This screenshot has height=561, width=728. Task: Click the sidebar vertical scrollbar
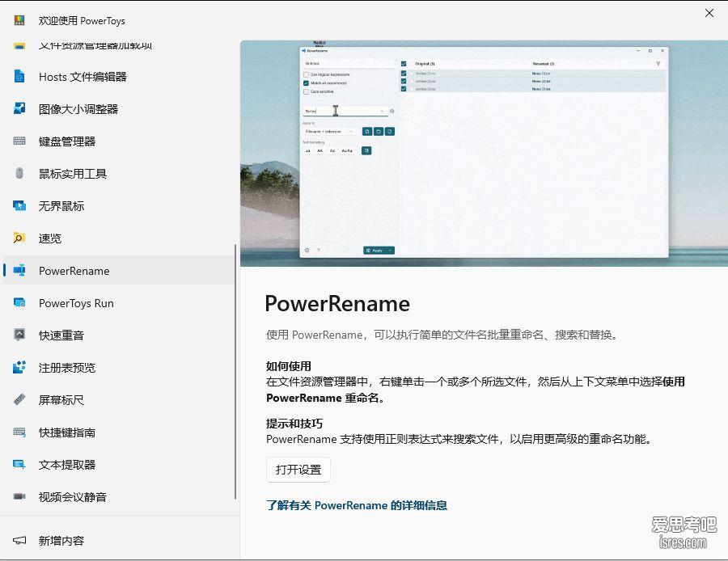point(235,372)
